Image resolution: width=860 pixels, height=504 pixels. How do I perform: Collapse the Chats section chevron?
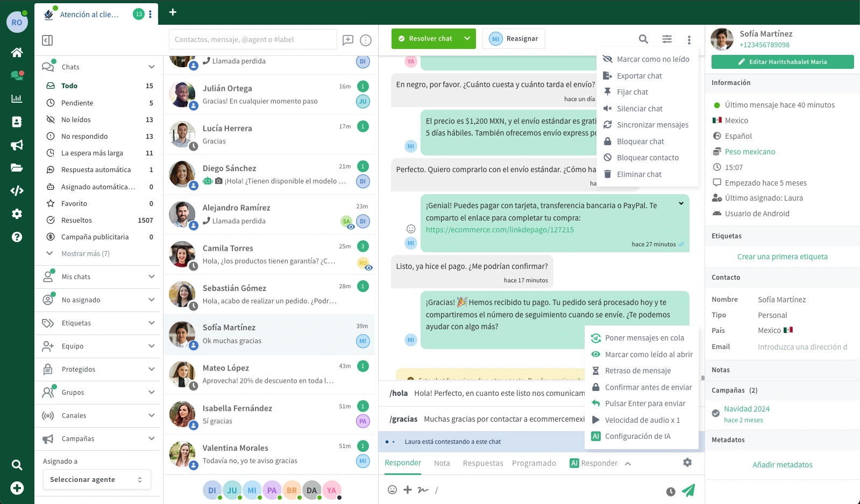(x=152, y=67)
